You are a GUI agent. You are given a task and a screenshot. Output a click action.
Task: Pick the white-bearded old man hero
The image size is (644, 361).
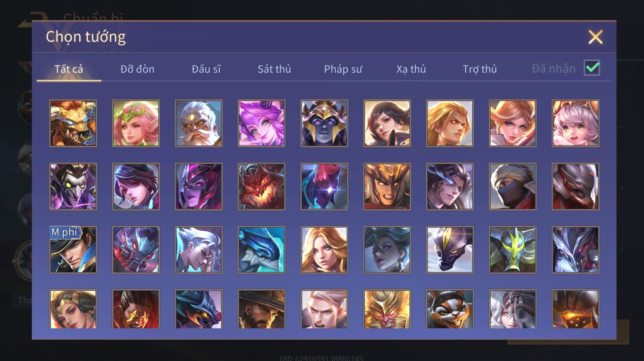199,123
